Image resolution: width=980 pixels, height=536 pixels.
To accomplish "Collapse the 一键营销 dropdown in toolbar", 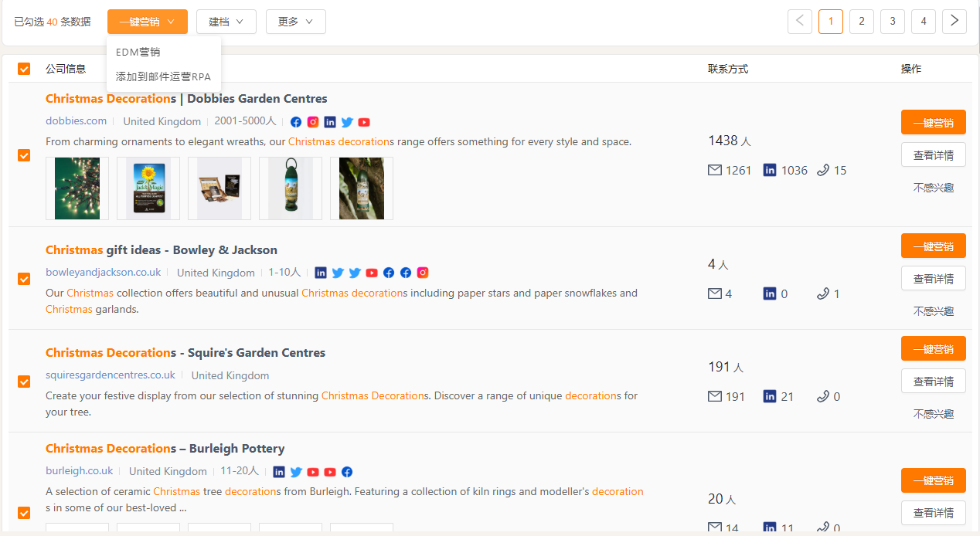I will (x=148, y=22).
